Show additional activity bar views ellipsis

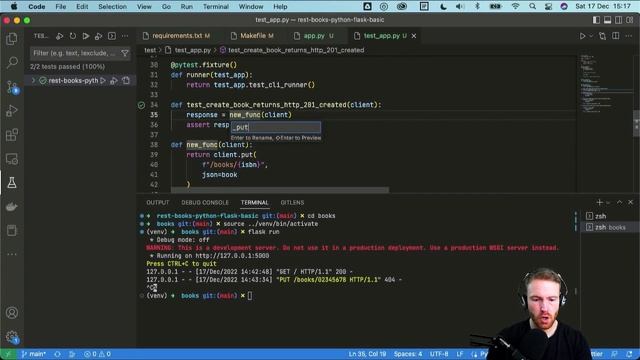tap(12, 254)
